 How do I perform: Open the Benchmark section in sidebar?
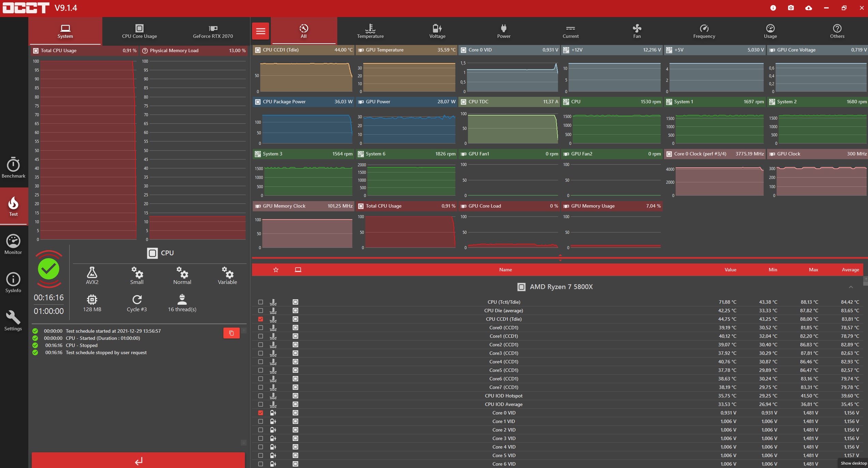point(13,168)
